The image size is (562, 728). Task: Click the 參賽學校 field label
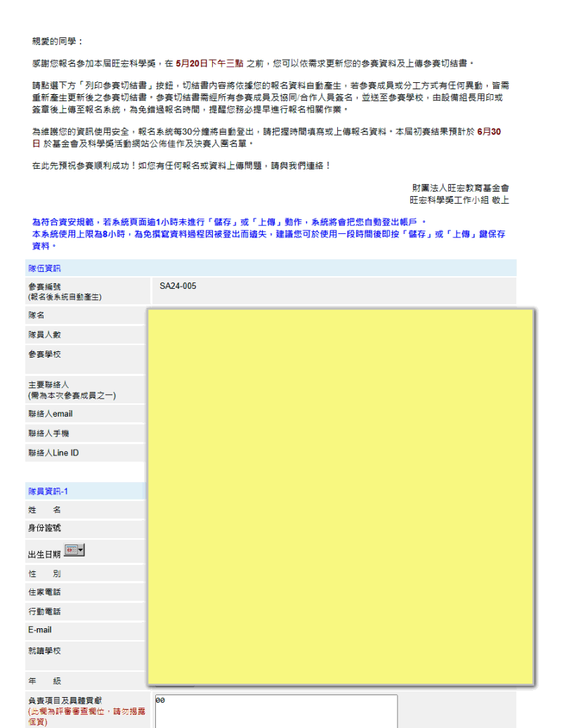click(x=44, y=354)
